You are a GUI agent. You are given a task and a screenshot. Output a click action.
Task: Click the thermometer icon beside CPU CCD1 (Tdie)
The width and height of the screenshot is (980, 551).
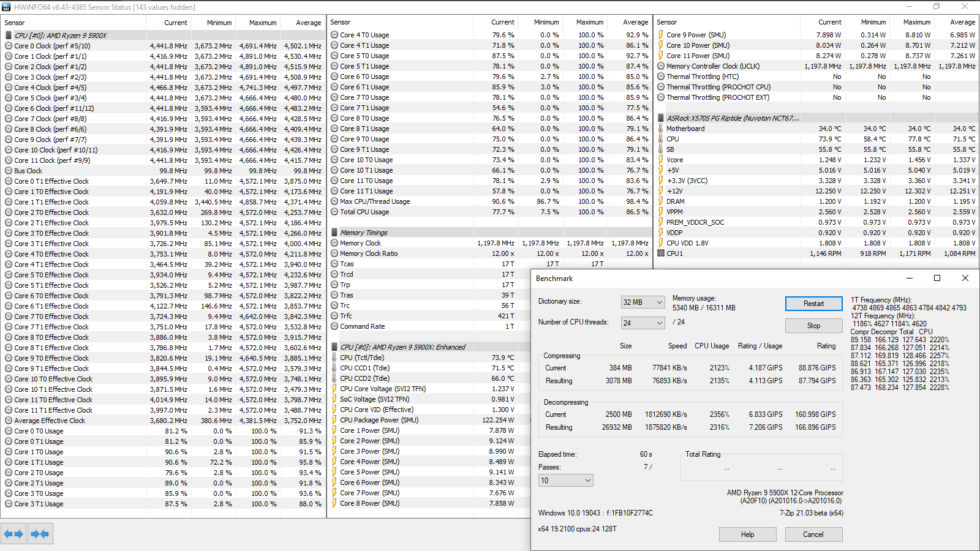tap(334, 368)
